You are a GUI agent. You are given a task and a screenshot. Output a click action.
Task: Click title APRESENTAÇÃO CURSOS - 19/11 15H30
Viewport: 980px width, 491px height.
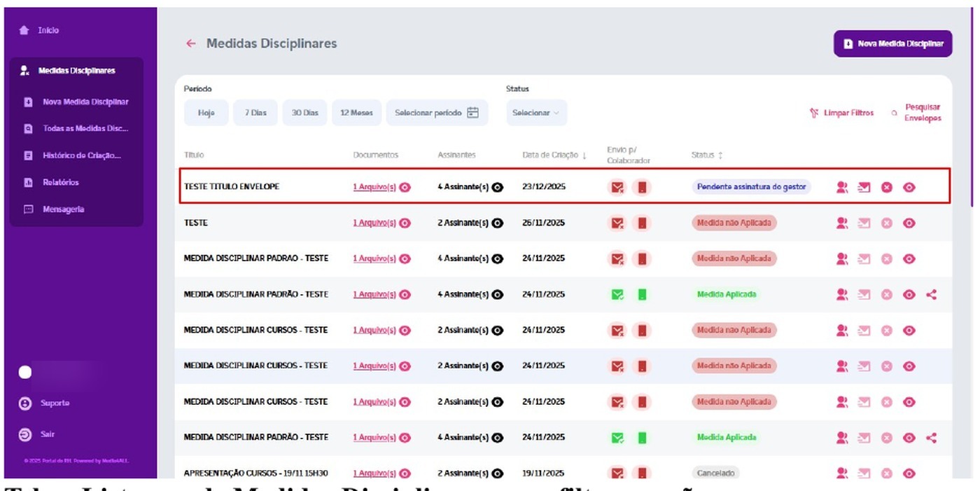(255, 473)
